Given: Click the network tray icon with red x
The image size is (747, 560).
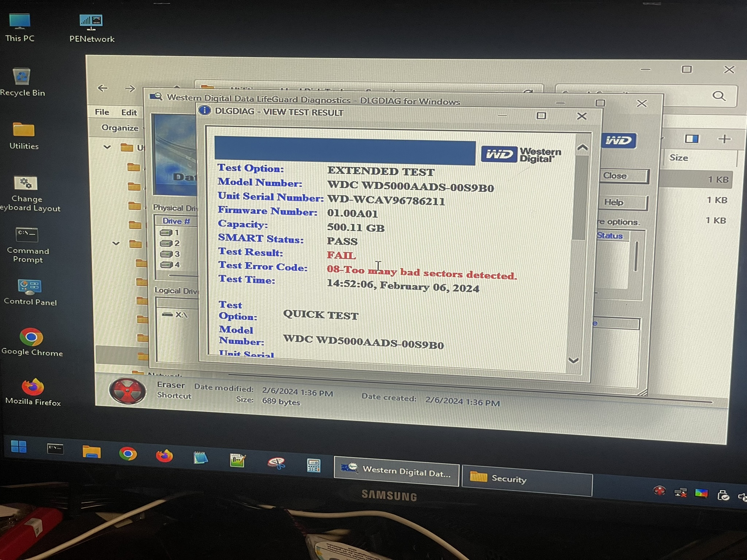Looking at the screenshot, I should click(680, 493).
